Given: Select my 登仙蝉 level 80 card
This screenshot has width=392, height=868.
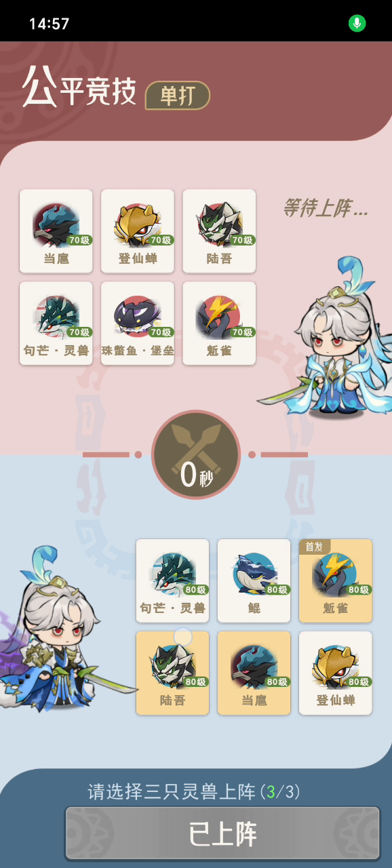Looking at the screenshot, I should coord(336,673).
